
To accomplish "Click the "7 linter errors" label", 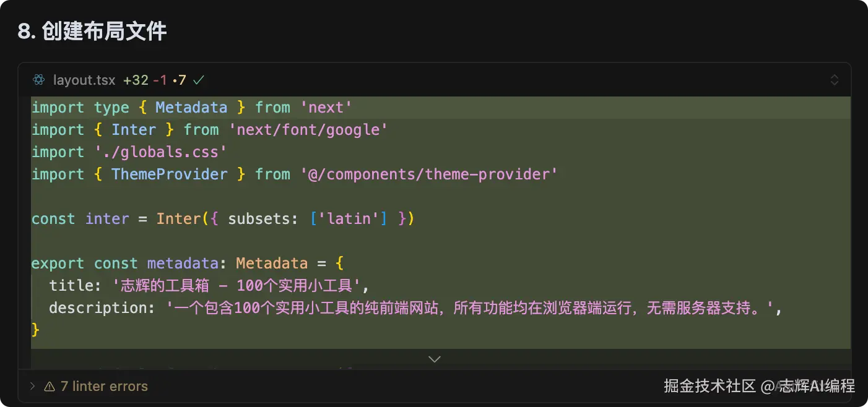I will (104, 387).
